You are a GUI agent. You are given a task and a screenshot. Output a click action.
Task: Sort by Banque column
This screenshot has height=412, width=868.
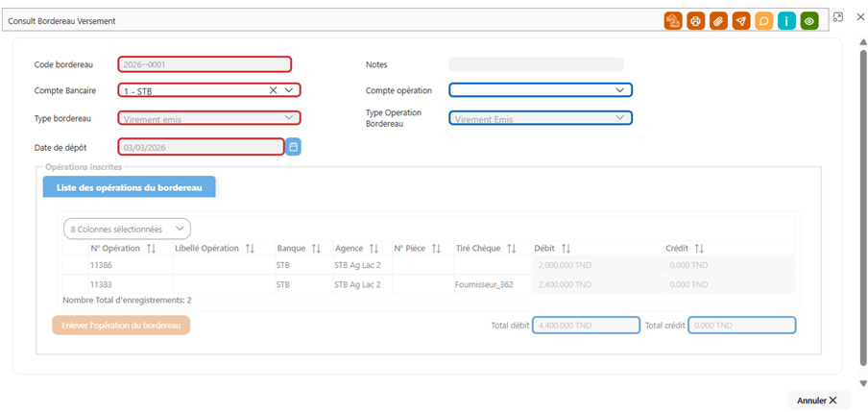316,249
